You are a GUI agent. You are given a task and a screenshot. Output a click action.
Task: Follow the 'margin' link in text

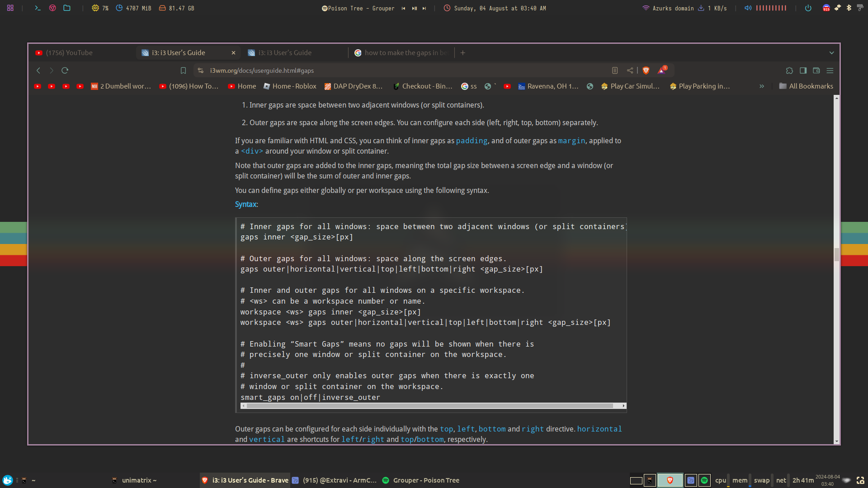571,141
